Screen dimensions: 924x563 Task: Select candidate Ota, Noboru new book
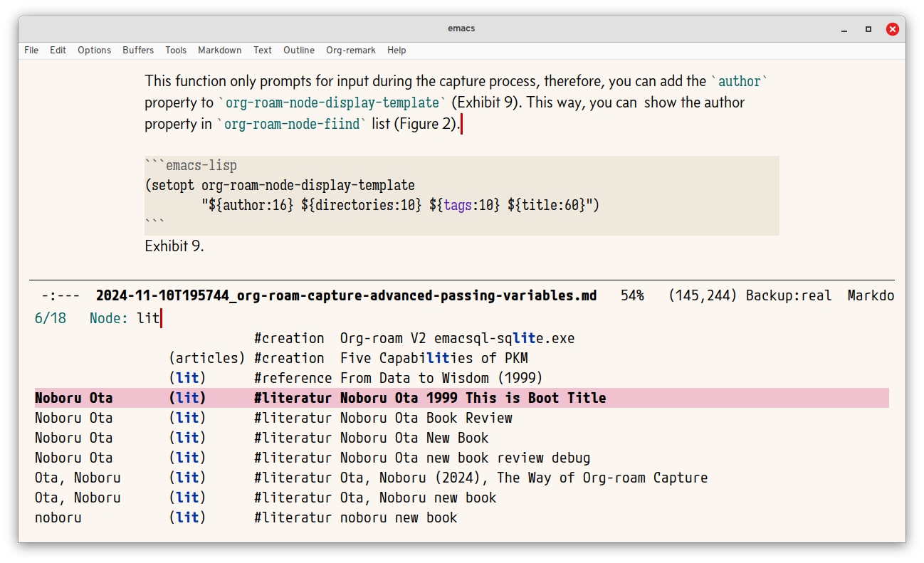[461, 498]
